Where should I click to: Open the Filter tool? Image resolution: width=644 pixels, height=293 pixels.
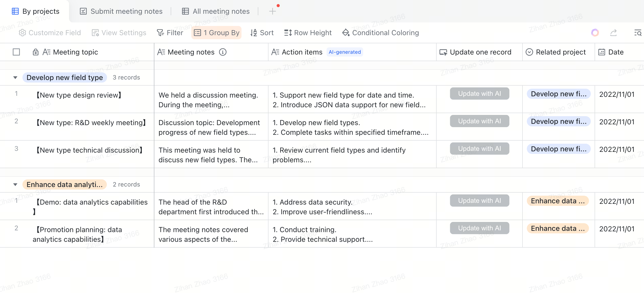tap(170, 33)
